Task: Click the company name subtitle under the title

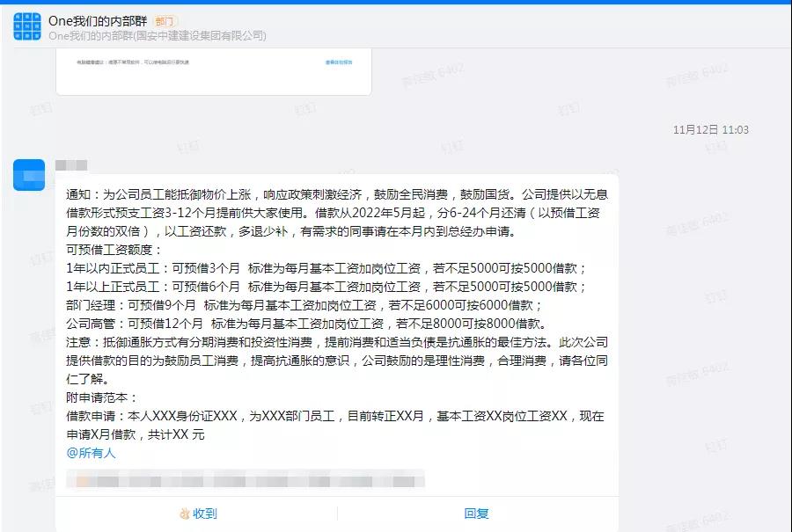Action: click(158, 36)
